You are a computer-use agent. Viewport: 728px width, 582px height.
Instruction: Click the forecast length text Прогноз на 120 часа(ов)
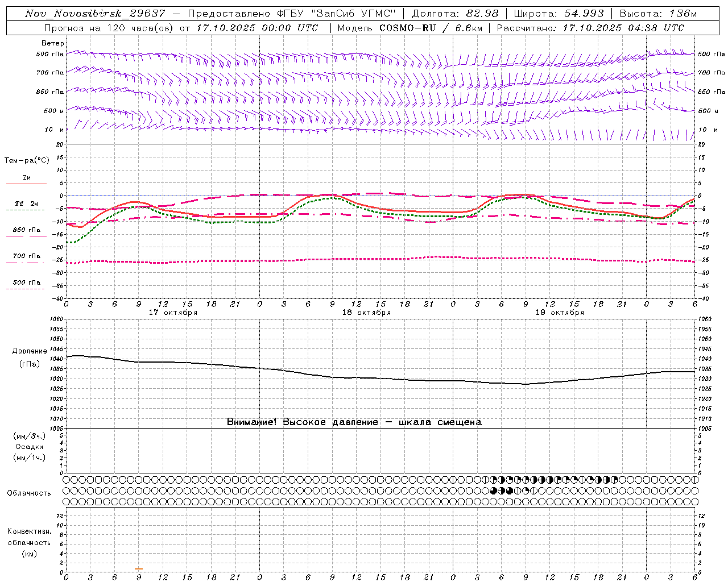coord(109,28)
